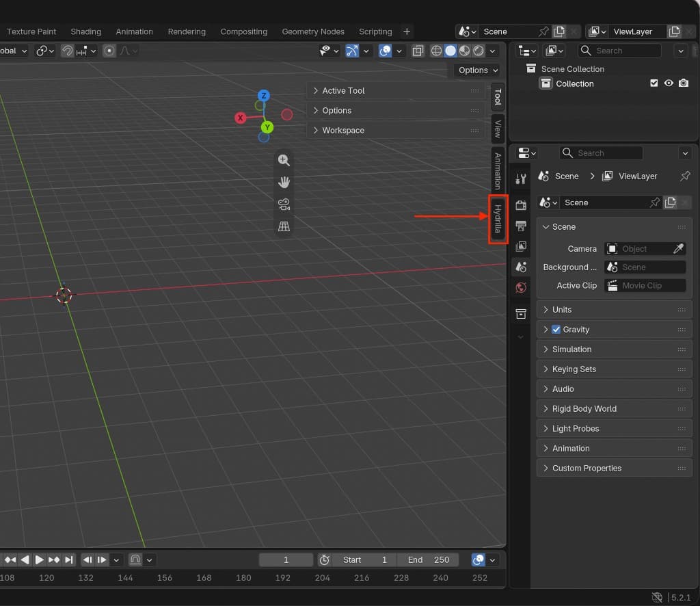The image size is (700, 606).
Task: Expand the Simulation panel
Action: pos(615,350)
